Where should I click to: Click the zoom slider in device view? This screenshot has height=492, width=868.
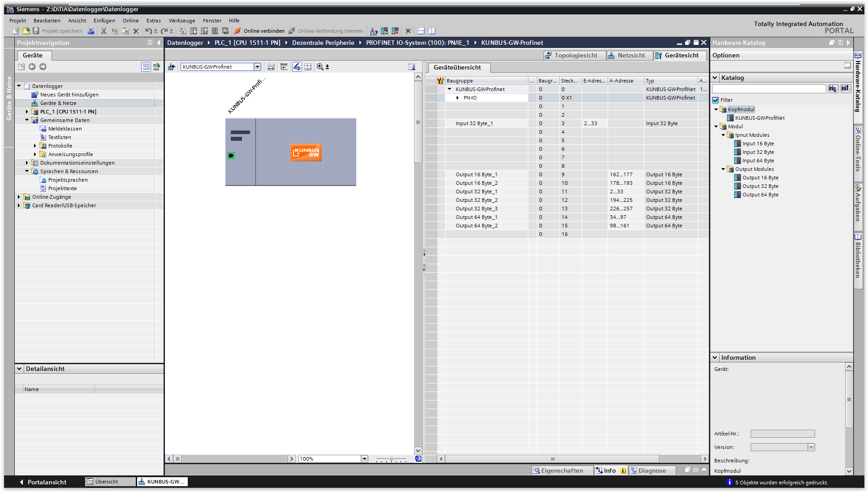[x=391, y=459]
